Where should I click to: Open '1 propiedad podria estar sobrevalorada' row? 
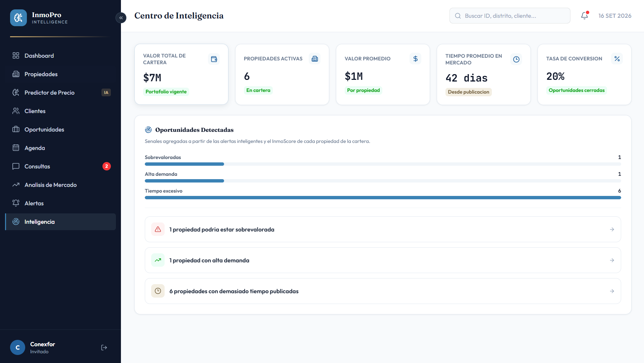pyautogui.click(x=383, y=229)
